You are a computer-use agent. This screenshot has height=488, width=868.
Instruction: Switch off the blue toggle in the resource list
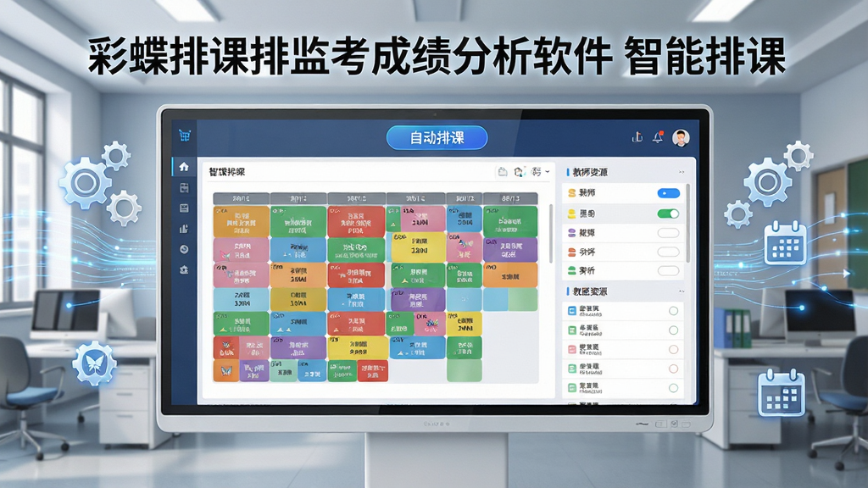coord(668,193)
